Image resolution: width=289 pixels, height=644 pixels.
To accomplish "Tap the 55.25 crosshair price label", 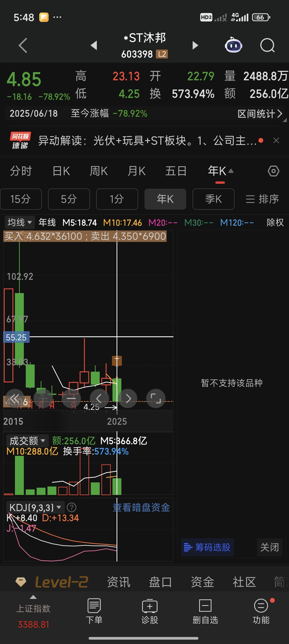I will pos(16,337).
